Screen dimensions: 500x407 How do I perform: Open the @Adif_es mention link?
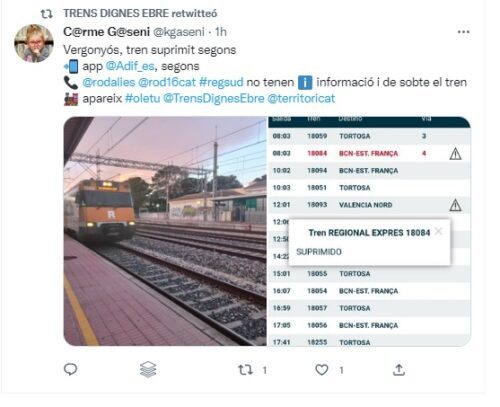130,66
